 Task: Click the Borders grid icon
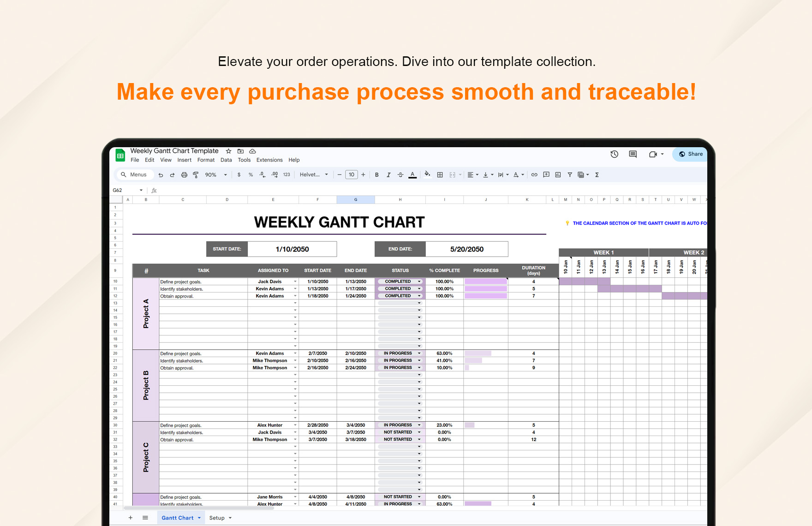(440, 175)
